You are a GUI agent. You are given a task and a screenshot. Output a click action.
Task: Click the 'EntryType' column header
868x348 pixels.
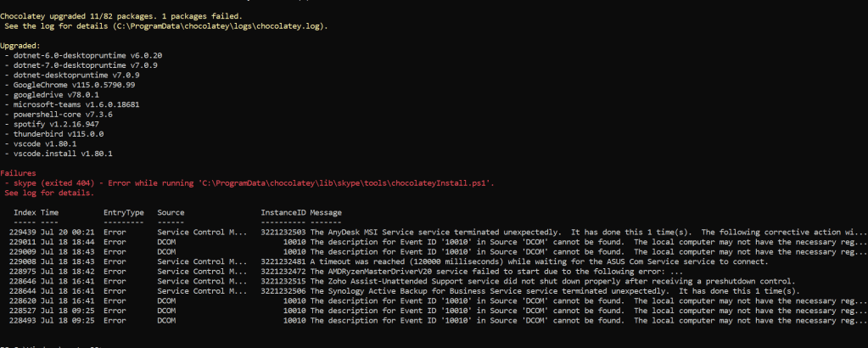123,212
